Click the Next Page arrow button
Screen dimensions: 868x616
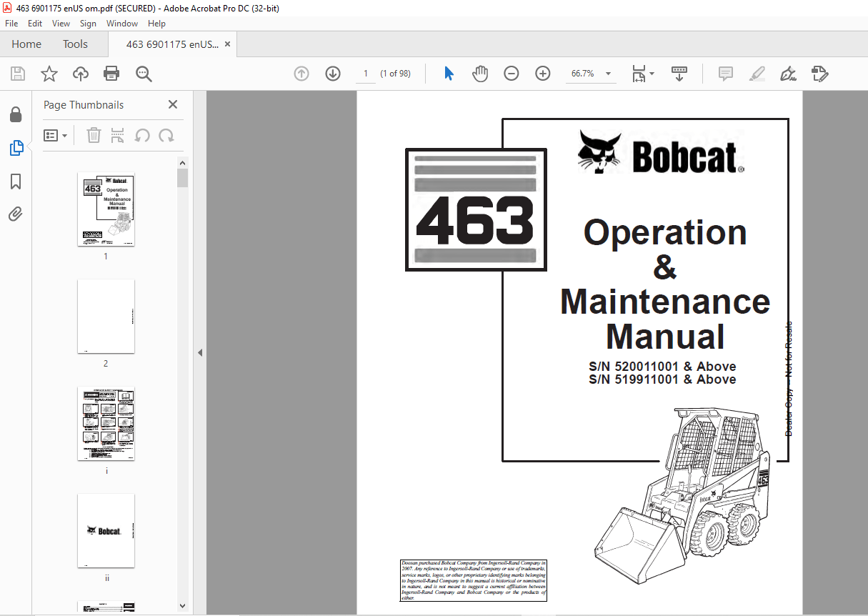click(x=333, y=73)
